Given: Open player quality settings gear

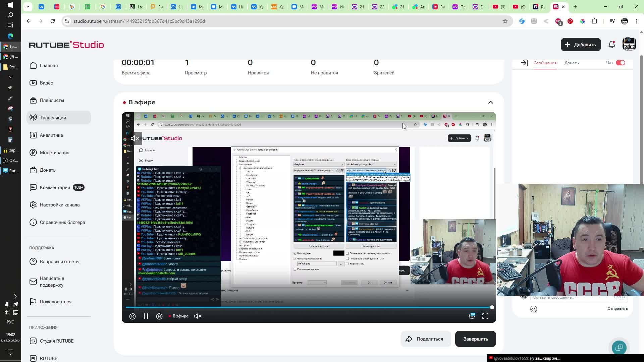Looking at the screenshot, I should tap(472, 316).
